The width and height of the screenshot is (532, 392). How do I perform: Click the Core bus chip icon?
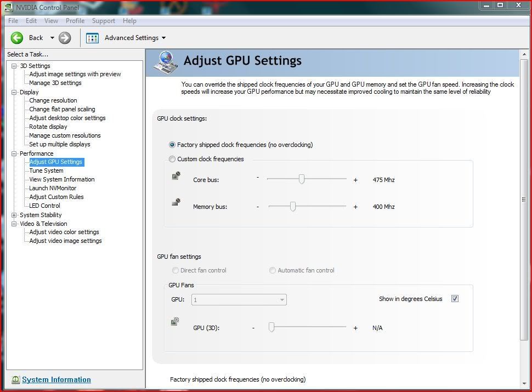tap(176, 175)
